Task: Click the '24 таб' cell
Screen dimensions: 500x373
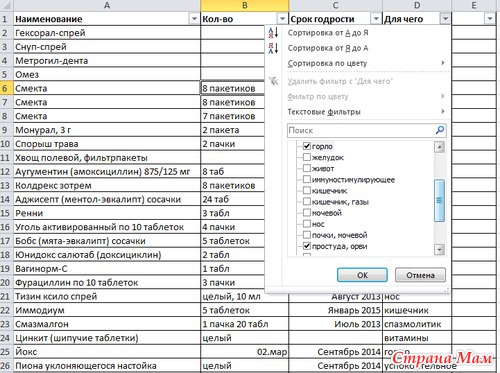Action: click(x=233, y=199)
